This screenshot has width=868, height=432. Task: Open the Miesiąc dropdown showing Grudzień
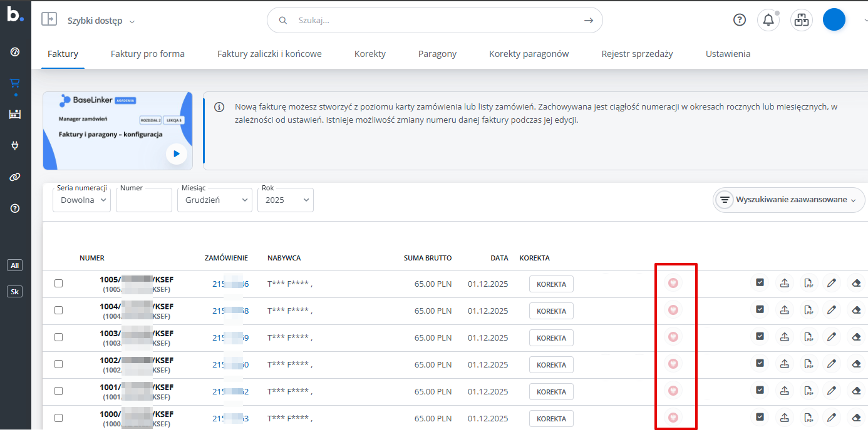point(217,200)
